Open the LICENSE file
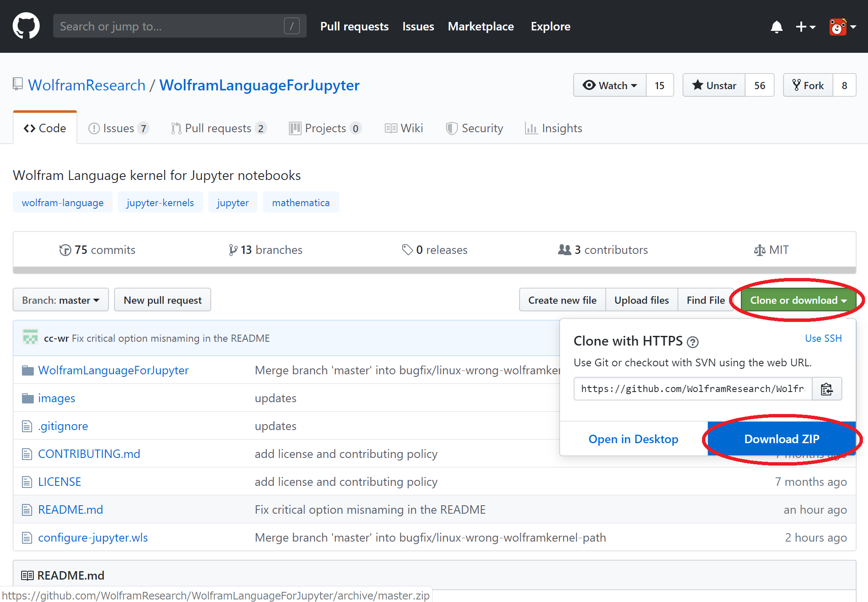The image size is (868, 602). tap(60, 482)
